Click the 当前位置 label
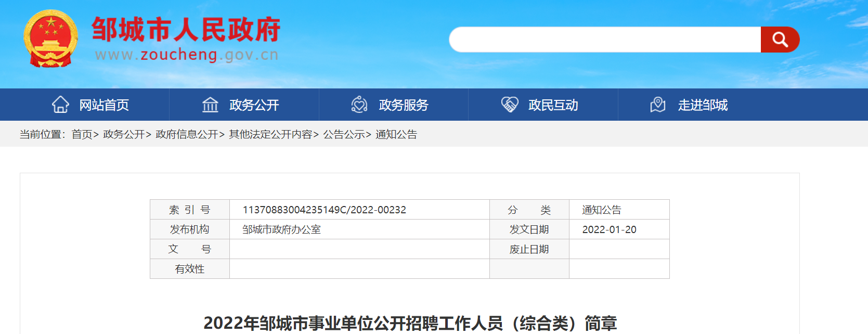 [x=43, y=134]
